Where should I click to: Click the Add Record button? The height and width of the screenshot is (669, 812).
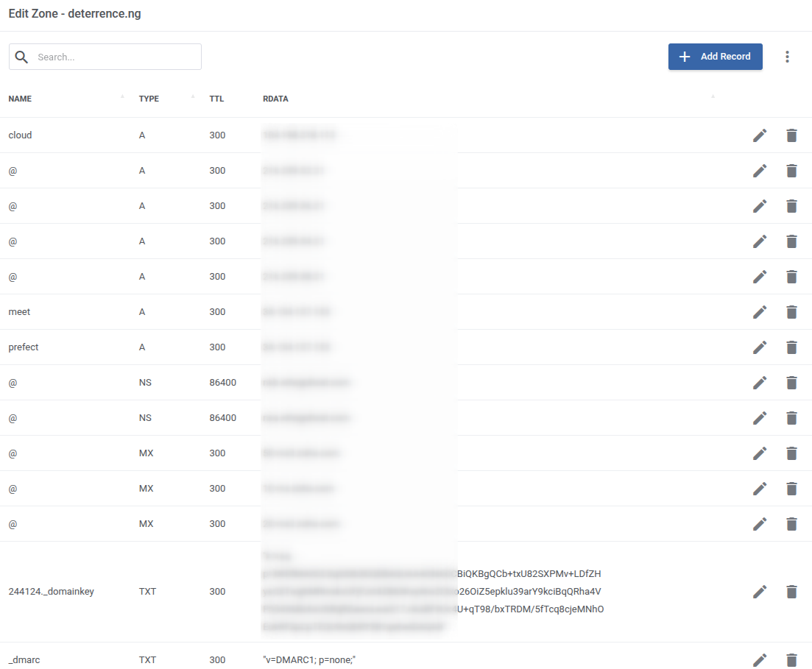click(715, 57)
